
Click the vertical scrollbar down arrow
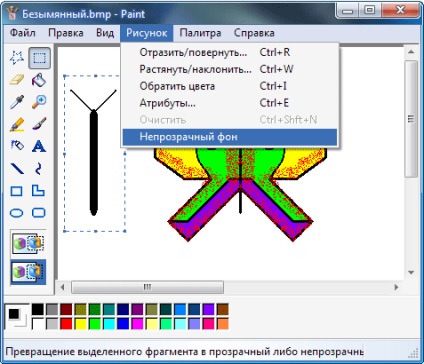click(411, 272)
